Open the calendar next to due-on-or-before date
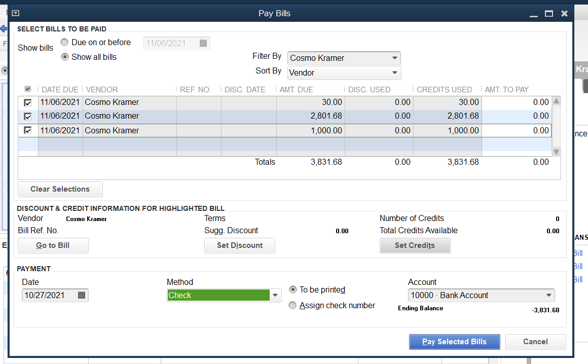Viewport: 588px width, 364px height. point(203,43)
